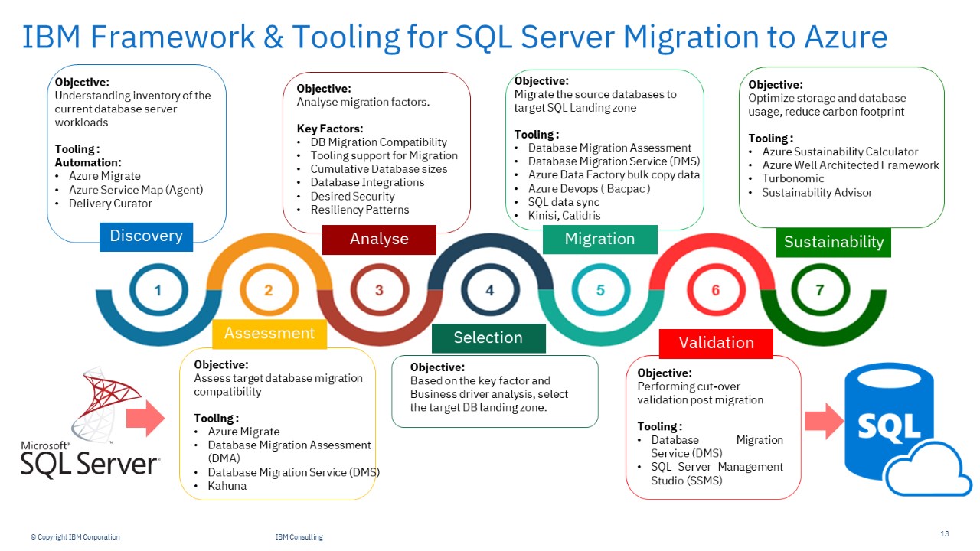Screen dimensions: 980x551
Task: Select step circle number 6
Action: click(716, 291)
